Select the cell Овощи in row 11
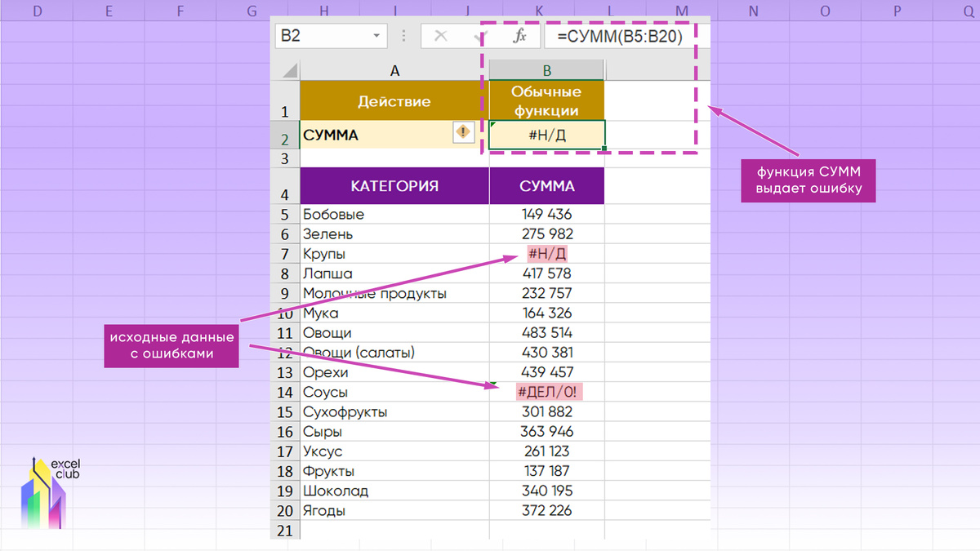The image size is (980, 551). tap(394, 333)
